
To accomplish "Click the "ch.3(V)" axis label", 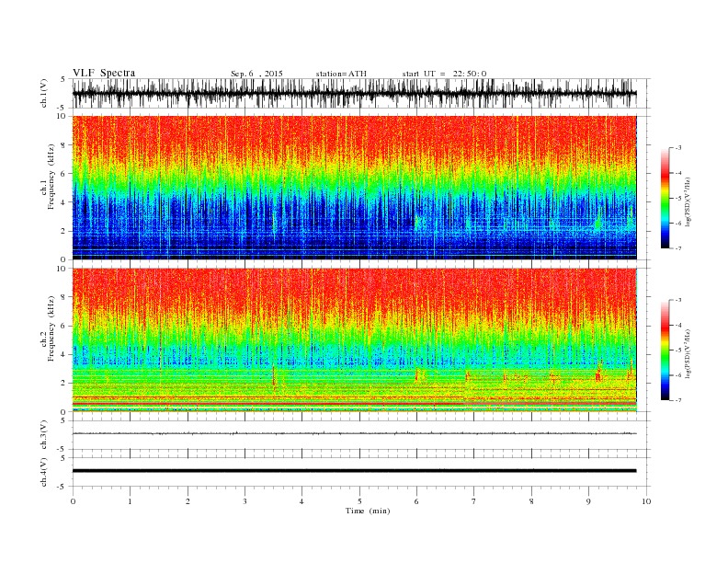I will point(44,435).
